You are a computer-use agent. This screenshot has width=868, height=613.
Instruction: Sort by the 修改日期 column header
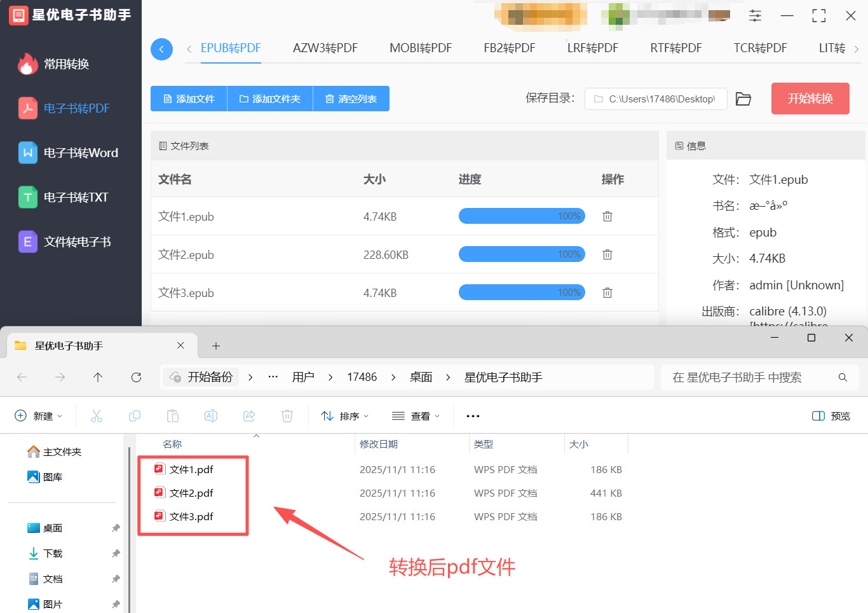click(379, 444)
